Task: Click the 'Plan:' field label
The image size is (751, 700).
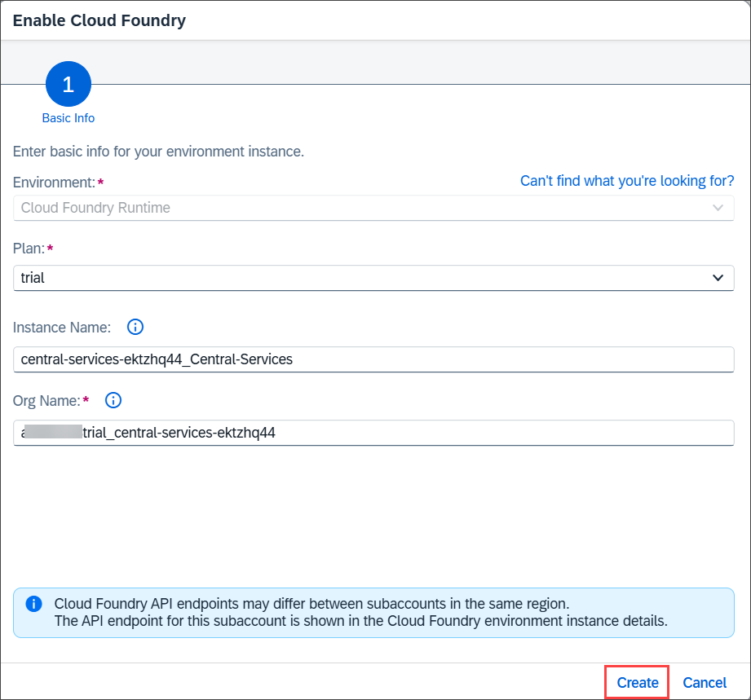Action: tap(29, 249)
